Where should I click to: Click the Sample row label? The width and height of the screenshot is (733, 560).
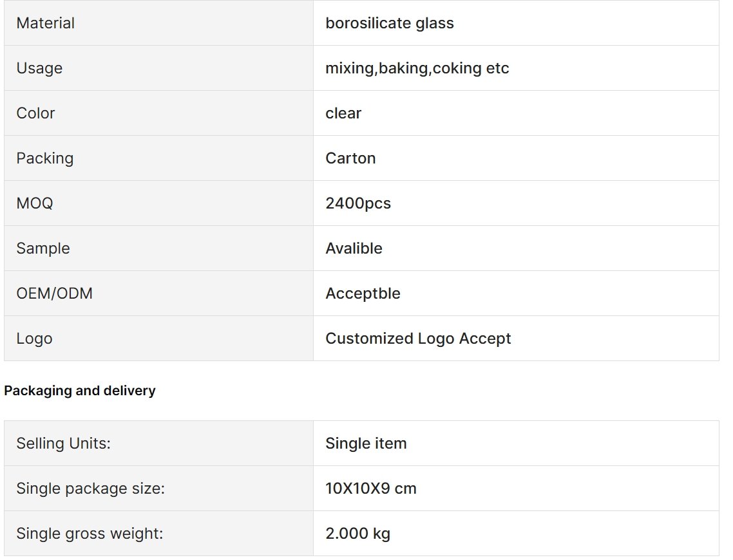click(43, 248)
